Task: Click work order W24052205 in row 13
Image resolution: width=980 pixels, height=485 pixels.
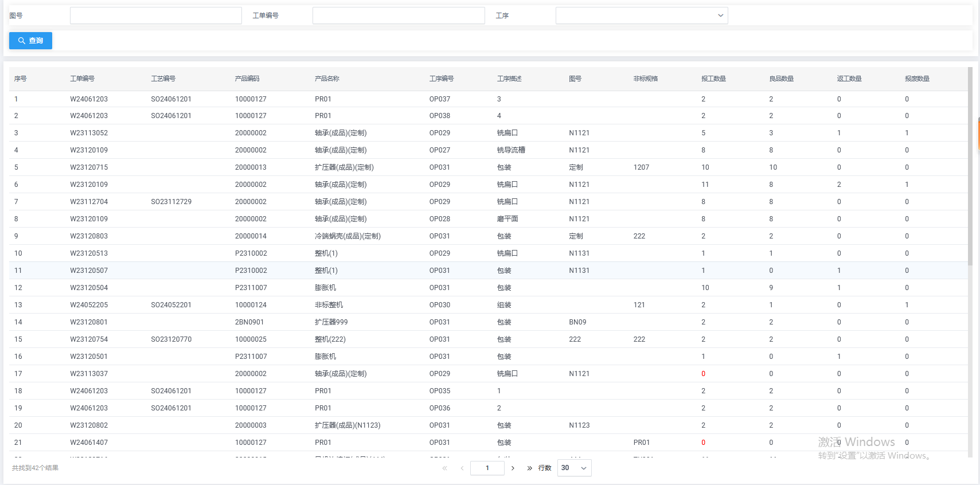Action: coord(89,305)
